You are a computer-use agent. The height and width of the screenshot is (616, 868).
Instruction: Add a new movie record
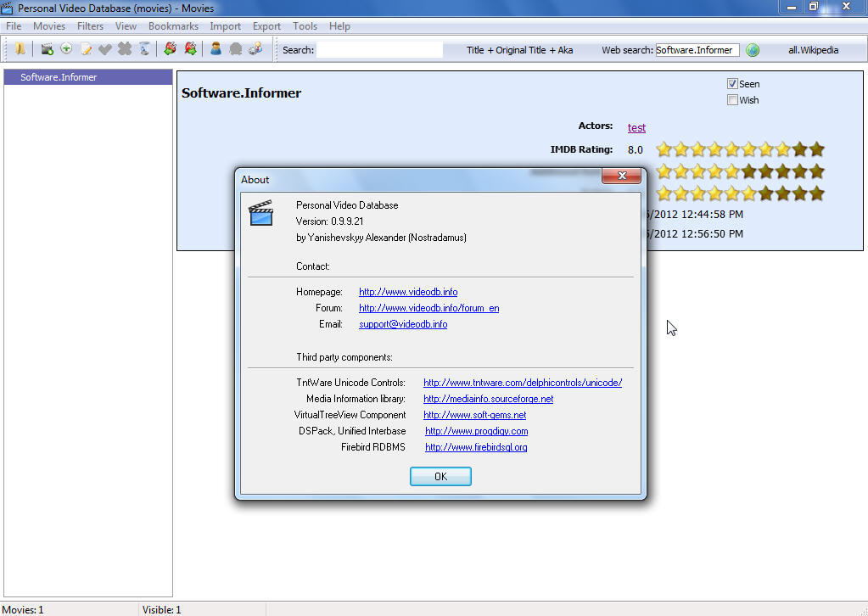coord(47,48)
